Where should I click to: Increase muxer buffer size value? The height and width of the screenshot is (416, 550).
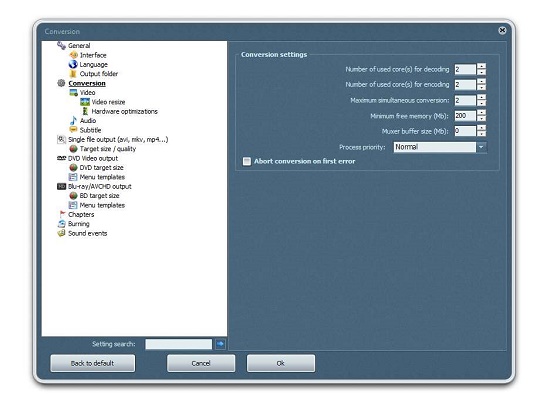(x=482, y=128)
